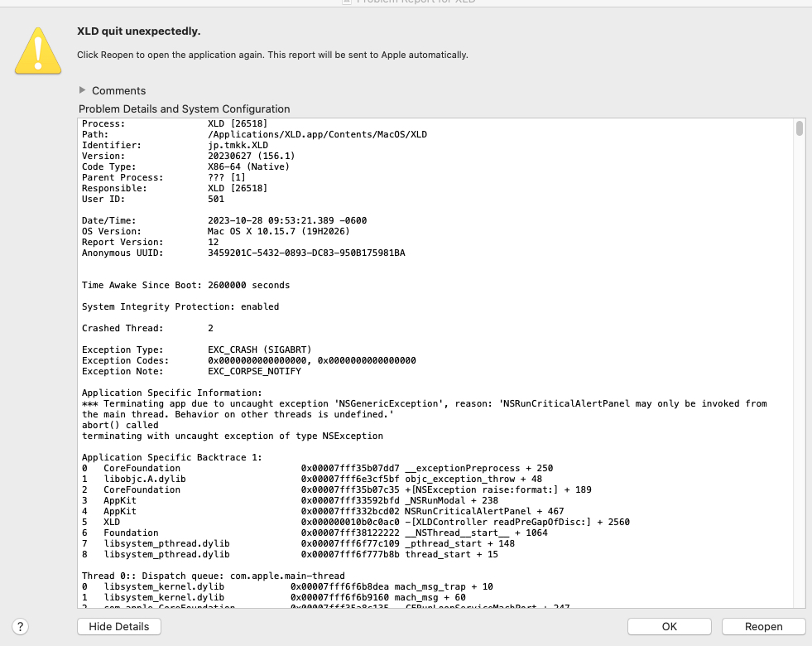Screen dimensions: 812x646
Task: Click the 'Terminating app due to uncaught exception' line
Action: 425,403
